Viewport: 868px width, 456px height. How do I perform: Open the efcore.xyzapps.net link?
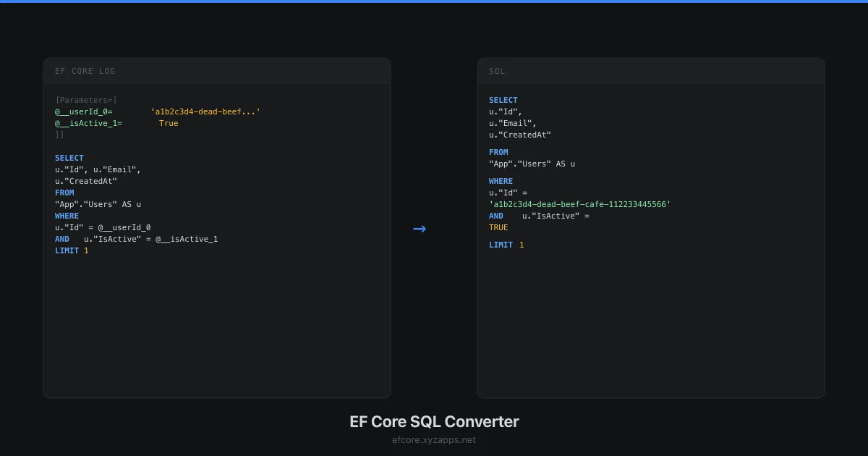click(x=434, y=439)
